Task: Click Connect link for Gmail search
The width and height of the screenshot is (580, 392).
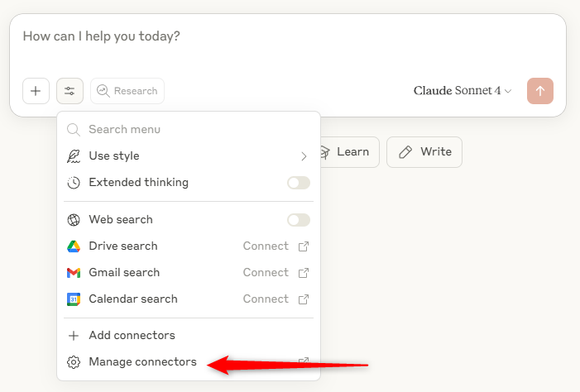Action: click(x=266, y=273)
